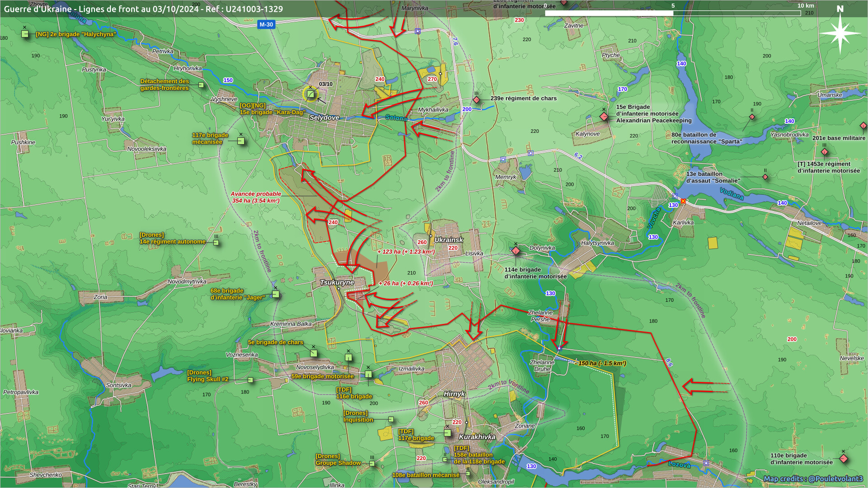The width and height of the screenshot is (868, 488).
Task: Click the Ukrainsk town label
Action: click(x=448, y=240)
